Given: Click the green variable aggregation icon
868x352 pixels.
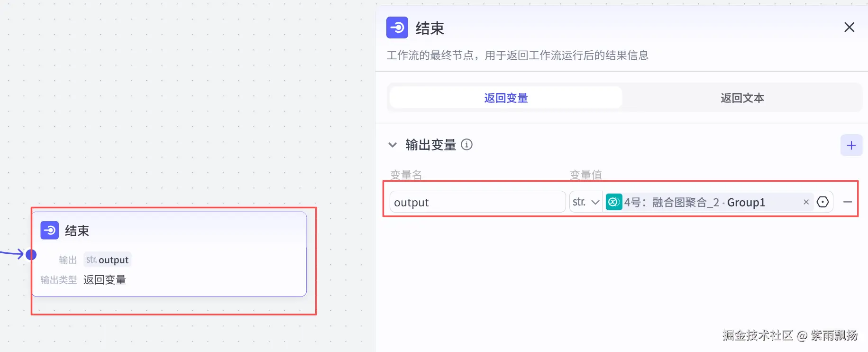Looking at the screenshot, I should coord(614,202).
